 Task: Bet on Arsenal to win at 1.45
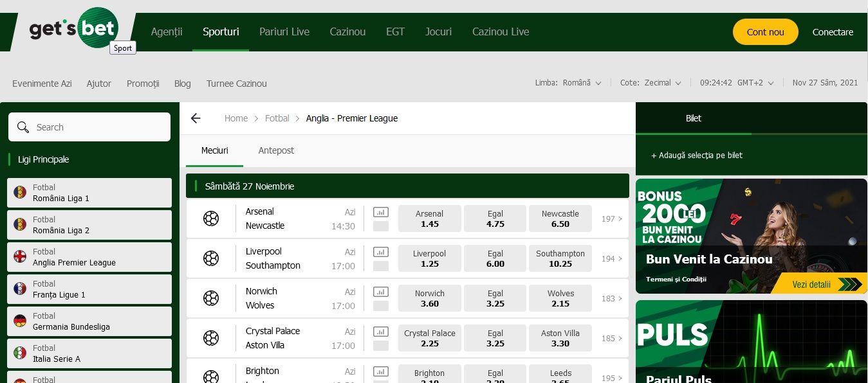pyautogui.click(x=430, y=218)
